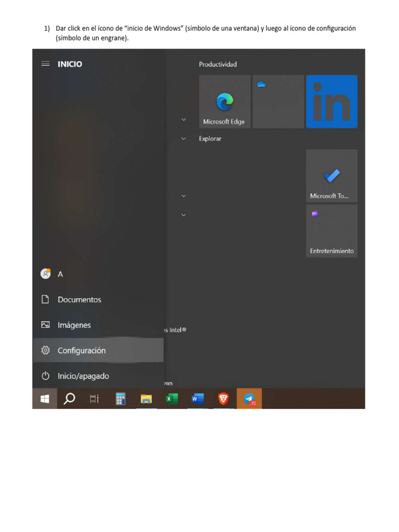399x532 pixels.
Task: Click the hamburger menu beside INICIO
Action: (46, 64)
